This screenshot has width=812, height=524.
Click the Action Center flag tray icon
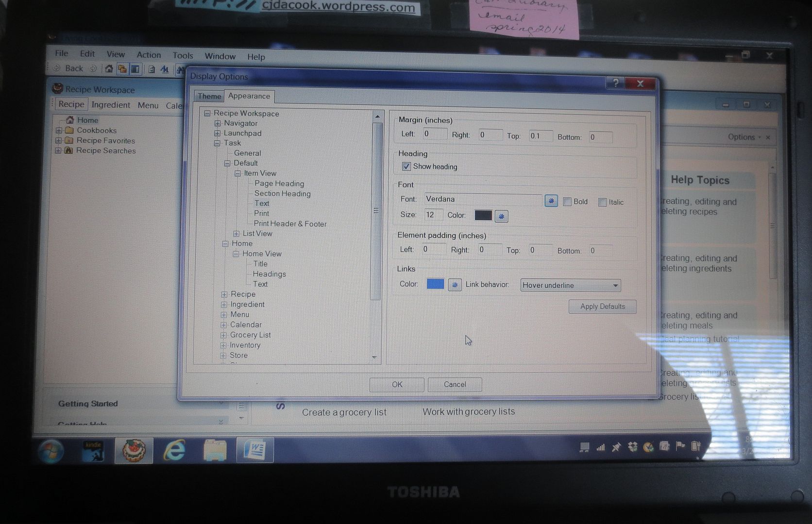(x=680, y=446)
